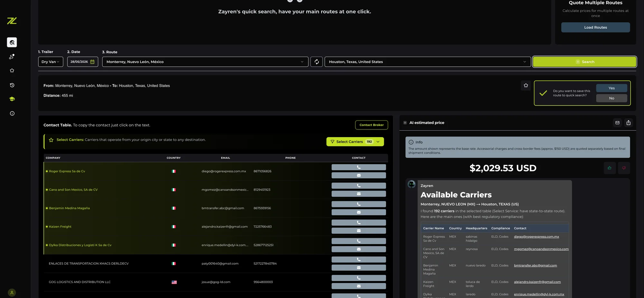Open bmtransfer.abc@gmail.com link in Available Carriers

pyautogui.click(x=535, y=265)
